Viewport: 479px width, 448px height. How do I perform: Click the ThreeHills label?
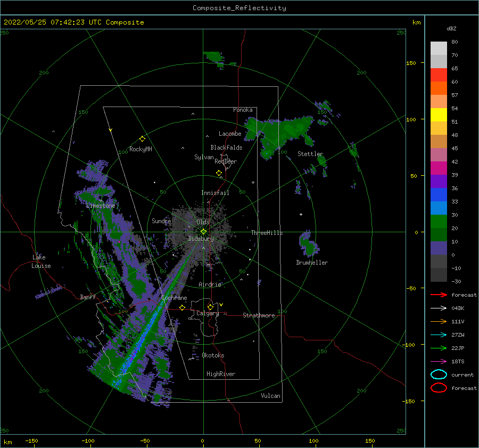point(267,233)
